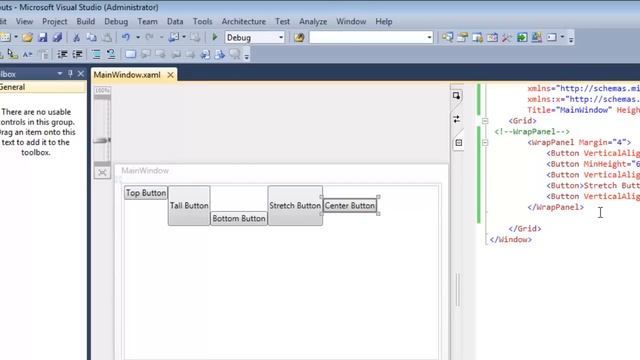Open the Data menu
640x360 pixels.
point(175,22)
